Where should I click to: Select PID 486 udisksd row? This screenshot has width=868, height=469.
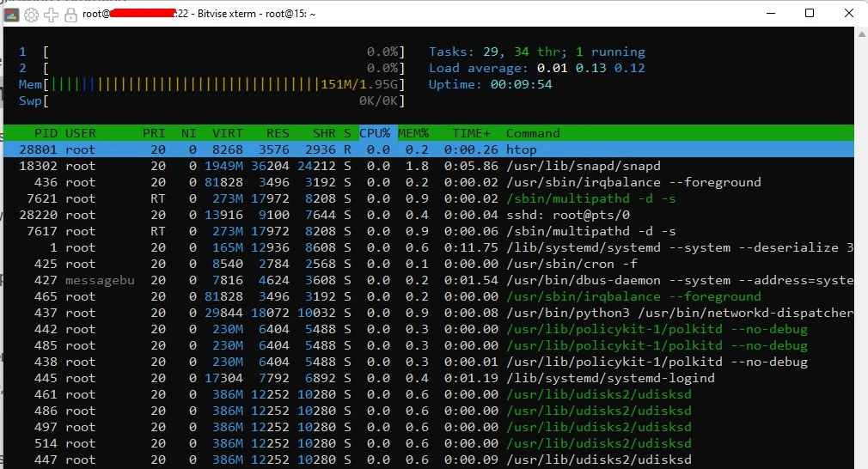429,411
